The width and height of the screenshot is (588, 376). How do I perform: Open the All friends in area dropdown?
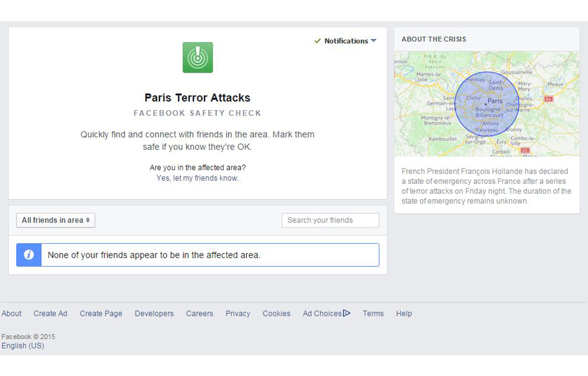point(56,221)
